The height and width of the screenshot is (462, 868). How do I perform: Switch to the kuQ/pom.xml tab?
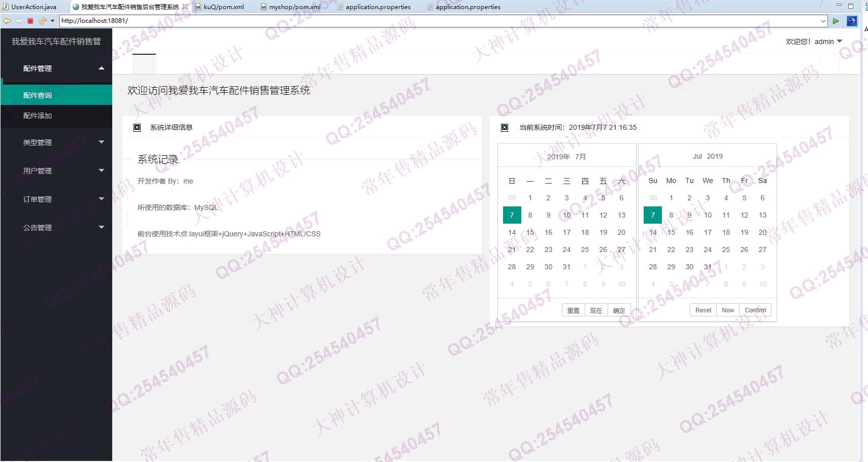pos(220,7)
